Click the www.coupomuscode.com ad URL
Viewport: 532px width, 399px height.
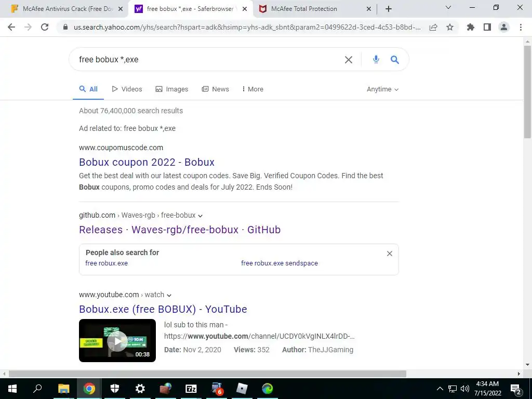[x=121, y=148]
